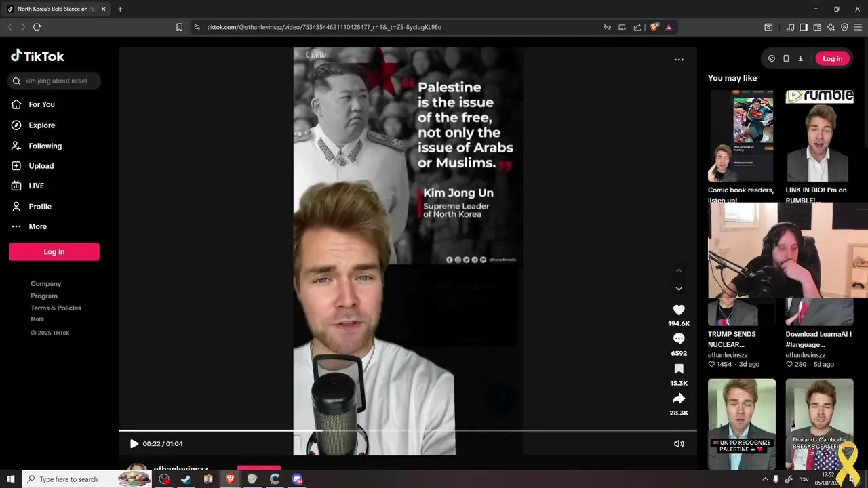Open the Windows Start menu
The width and height of the screenshot is (868, 488).
tap(11, 479)
